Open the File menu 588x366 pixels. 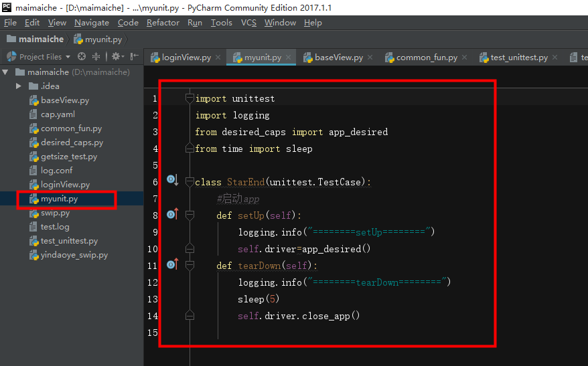coord(10,23)
